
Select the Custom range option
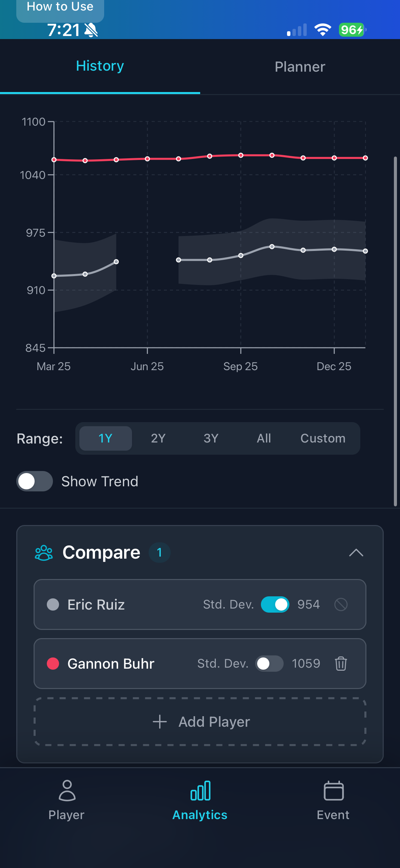[323, 438]
